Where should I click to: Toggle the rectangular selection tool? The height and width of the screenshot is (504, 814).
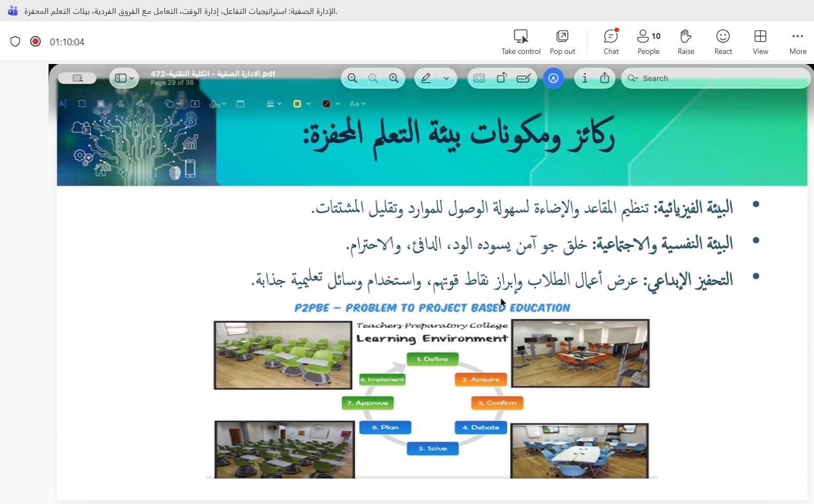(x=82, y=104)
